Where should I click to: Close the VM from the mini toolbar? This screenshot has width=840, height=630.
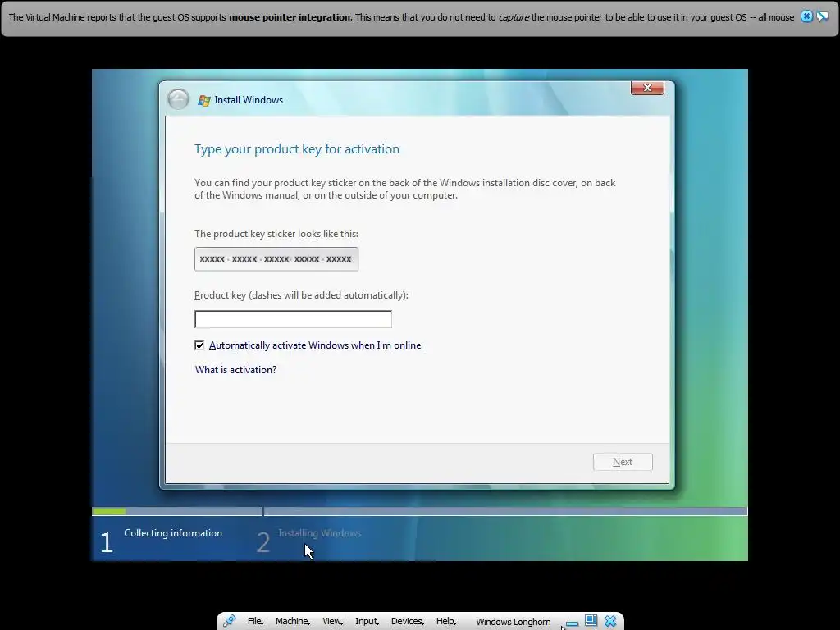pyautogui.click(x=610, y=621)
